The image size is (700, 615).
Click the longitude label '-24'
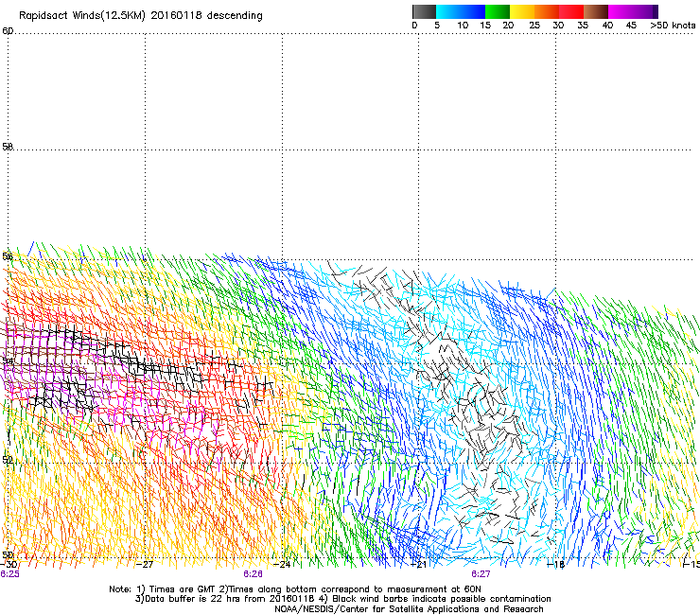282,565
